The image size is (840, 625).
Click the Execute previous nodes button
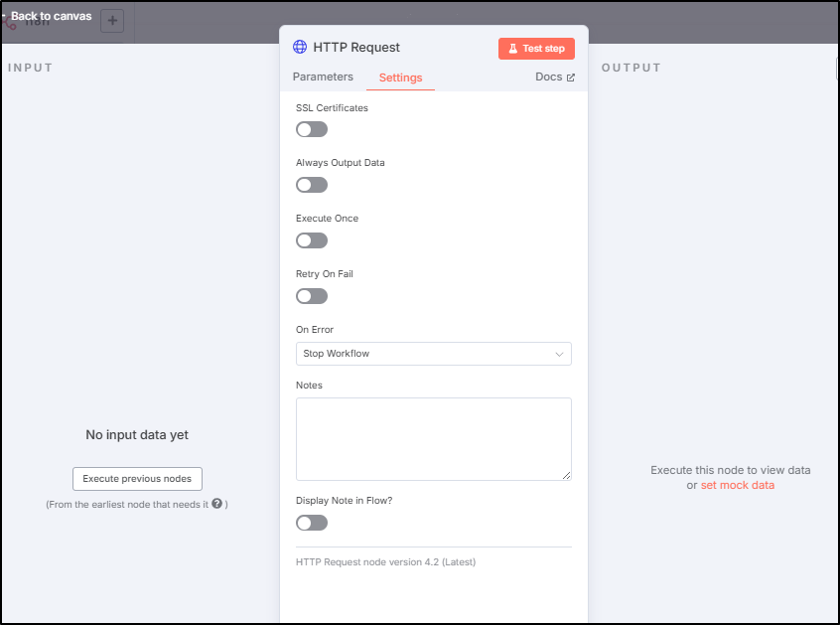[137, 479]
